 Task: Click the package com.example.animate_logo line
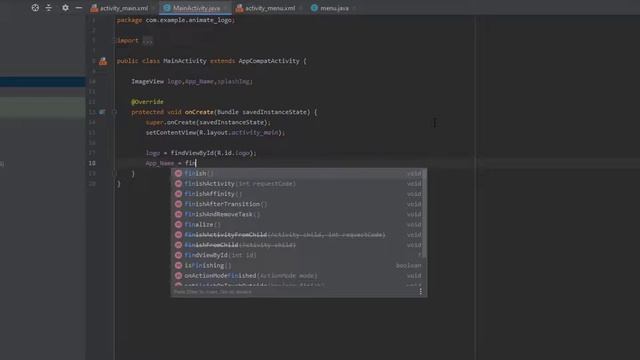pyautogui.click(x=176, y=20)
